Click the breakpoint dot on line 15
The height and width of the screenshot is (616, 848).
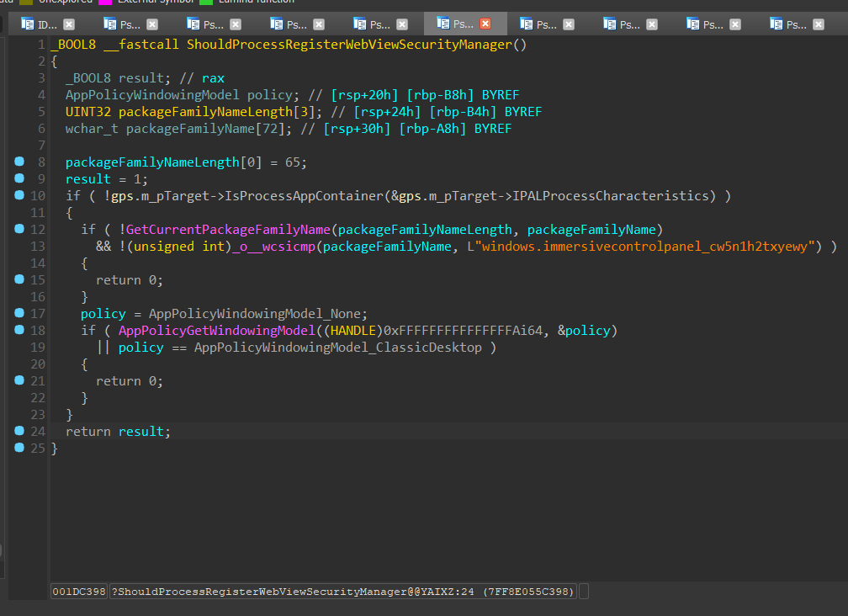(19, 279)
